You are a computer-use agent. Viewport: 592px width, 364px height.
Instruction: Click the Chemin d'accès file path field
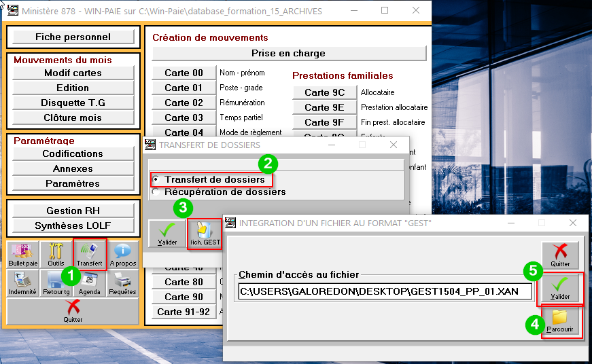point(385,291)
